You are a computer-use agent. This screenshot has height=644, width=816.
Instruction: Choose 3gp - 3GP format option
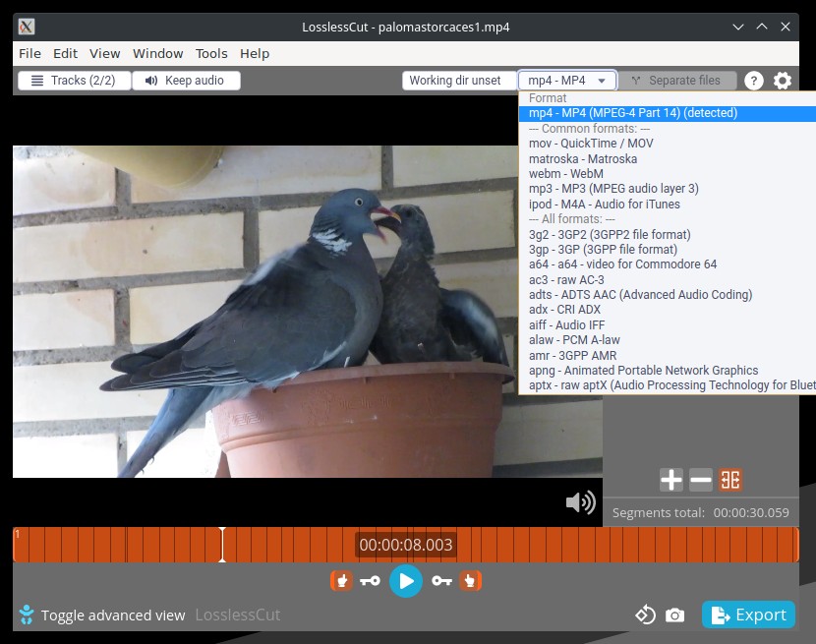coord(668,250)
